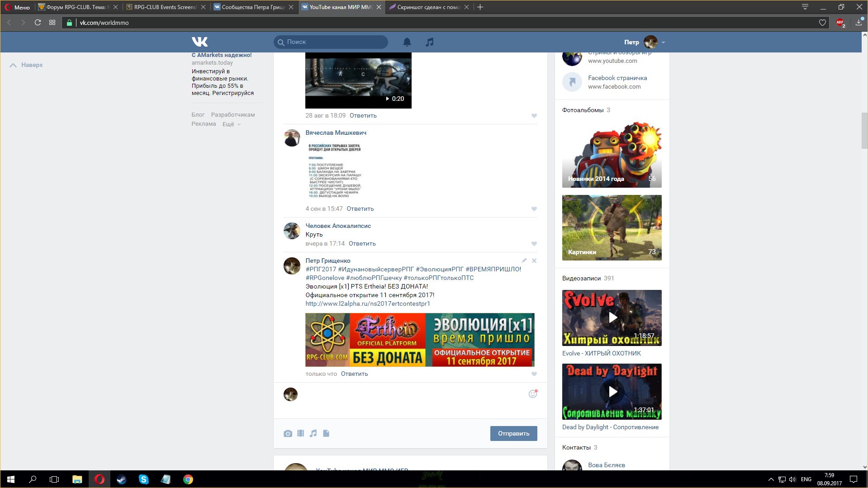The width and height of the screenshot is (868, 488).
Task: Open the Эволюция x1 banner image
Action: [420, 340]
